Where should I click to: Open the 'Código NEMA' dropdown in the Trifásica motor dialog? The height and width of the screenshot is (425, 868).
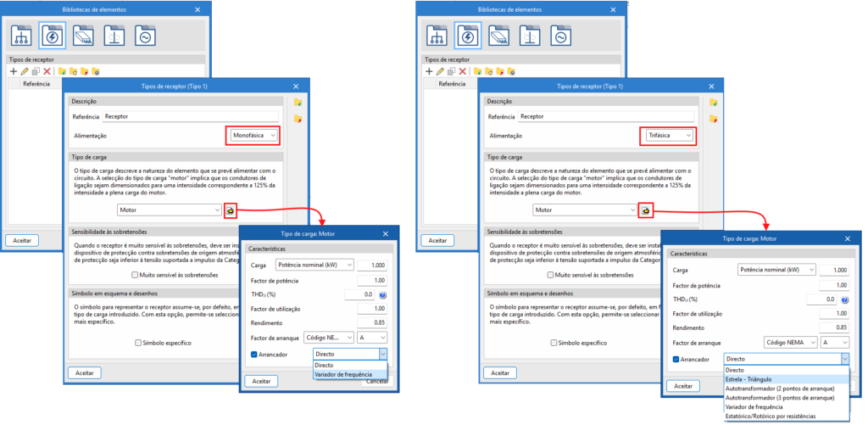[791, 343]
